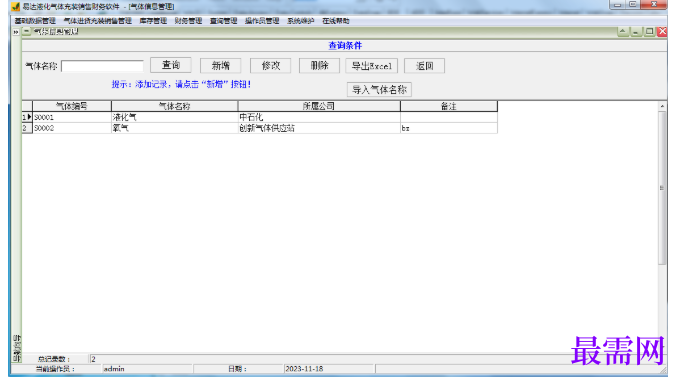The image size is (683, 382).
Task: Click the collapse minus icon beside panel title
Action: point(27,31)
